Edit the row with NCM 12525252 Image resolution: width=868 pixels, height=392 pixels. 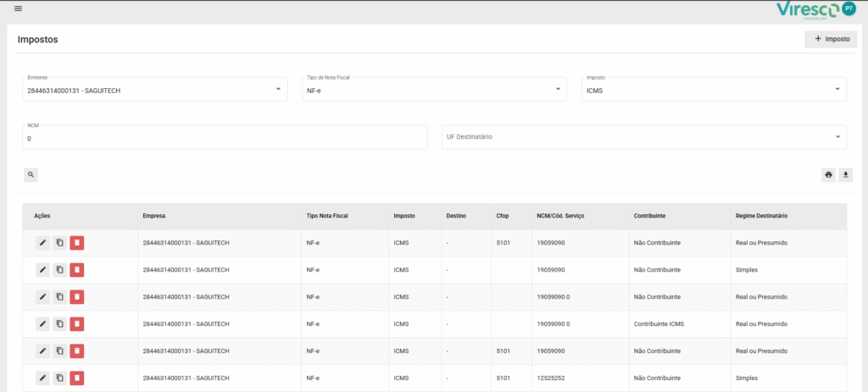point(42,378)
